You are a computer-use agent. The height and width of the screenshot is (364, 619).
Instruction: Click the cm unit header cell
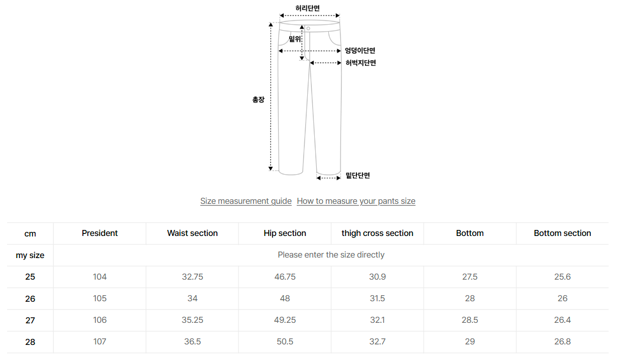click(30, 234)
